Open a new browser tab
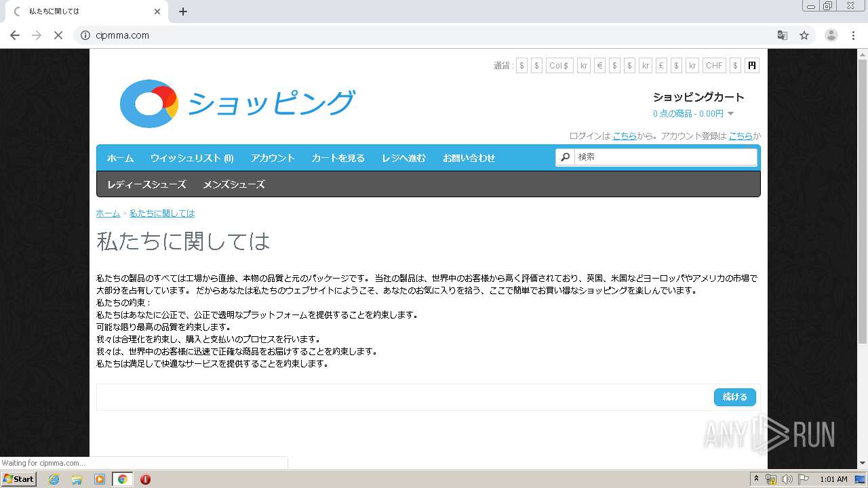The height and width of the screenshot is (488, 868). (x=183, y=12)
